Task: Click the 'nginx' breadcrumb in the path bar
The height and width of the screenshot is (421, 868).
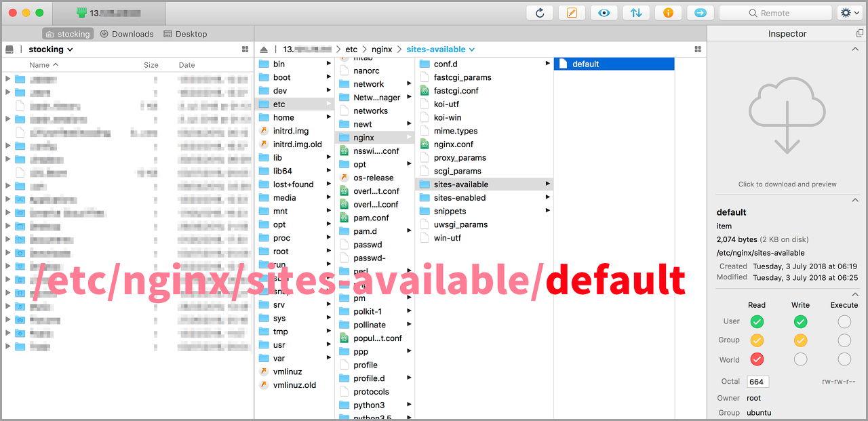Action: [382, 49]
